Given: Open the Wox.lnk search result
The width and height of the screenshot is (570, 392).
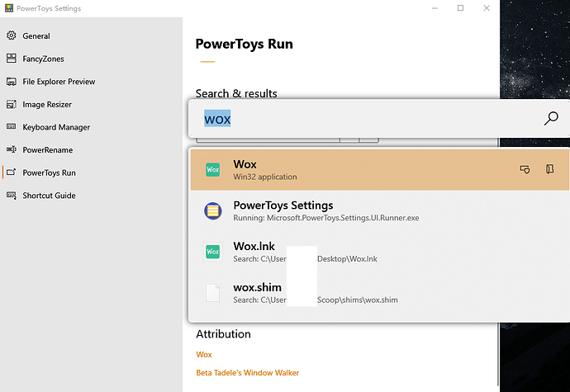Looking at the screenshot, I should [380, 252].
